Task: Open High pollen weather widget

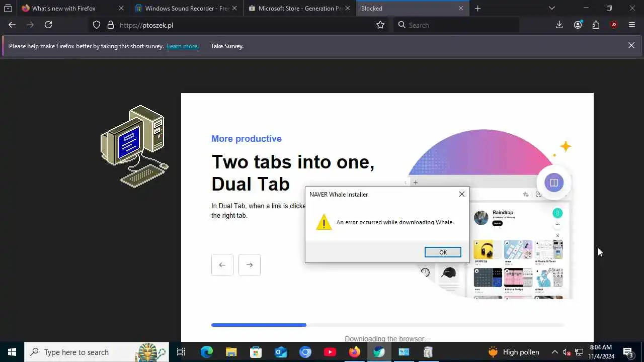Action: click(x=514, y=352)
